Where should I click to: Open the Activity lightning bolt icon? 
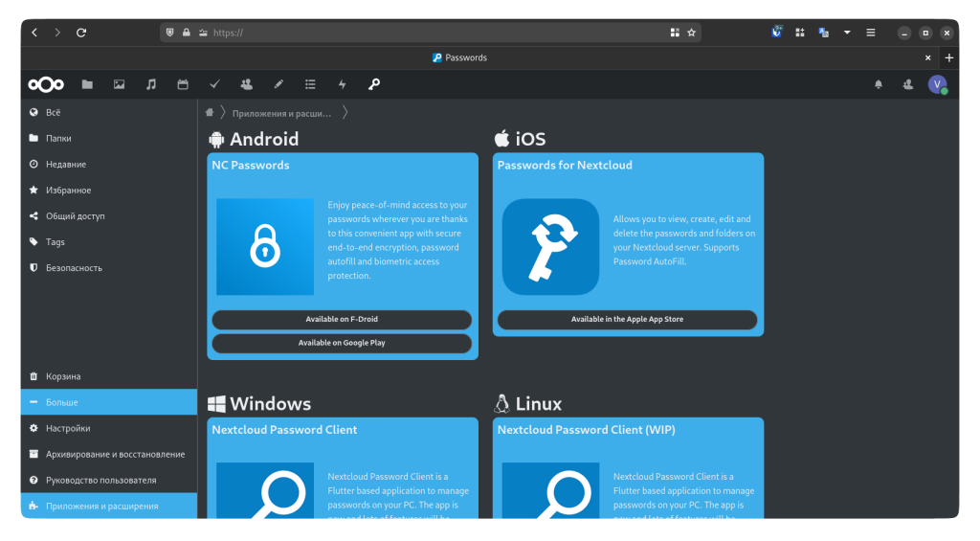coord(342,84)
